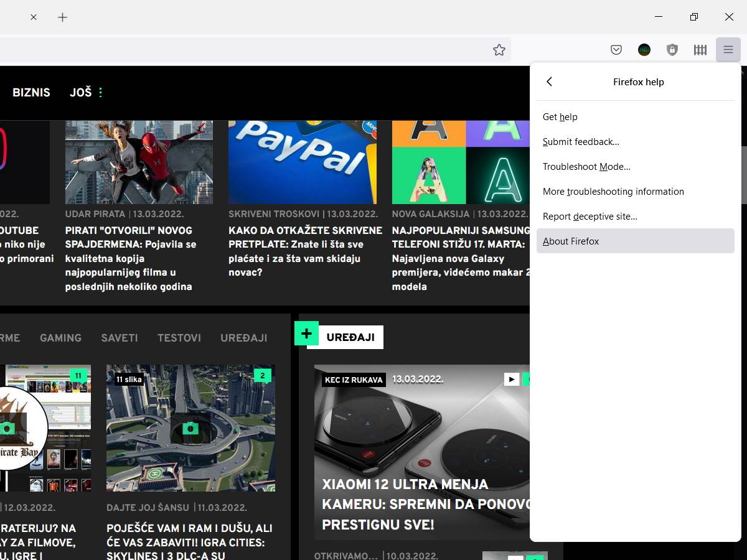The image size is (747, 560).
Task: Switch to the TESTOVI category
Action: [x=179, y=338]
